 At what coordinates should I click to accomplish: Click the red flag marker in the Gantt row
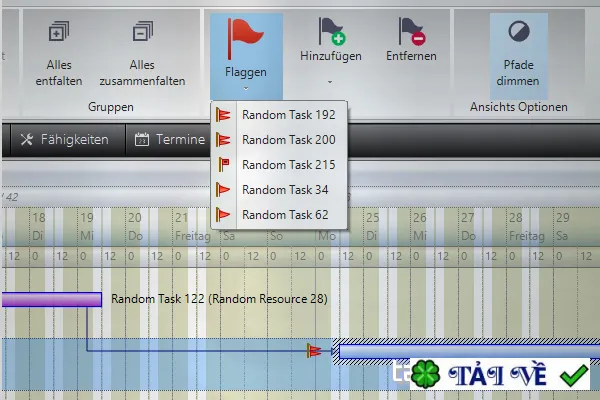tap(314, 351)
